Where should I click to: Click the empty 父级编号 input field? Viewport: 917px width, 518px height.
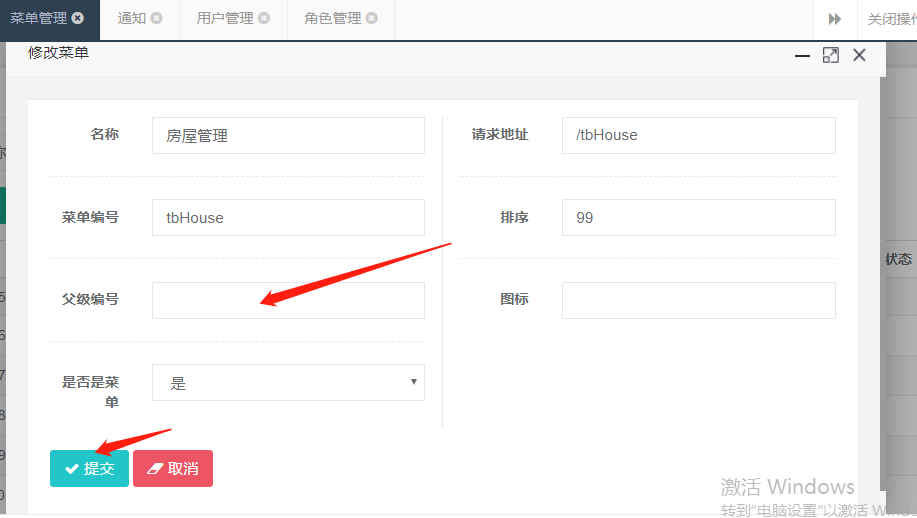click(288, 301)
